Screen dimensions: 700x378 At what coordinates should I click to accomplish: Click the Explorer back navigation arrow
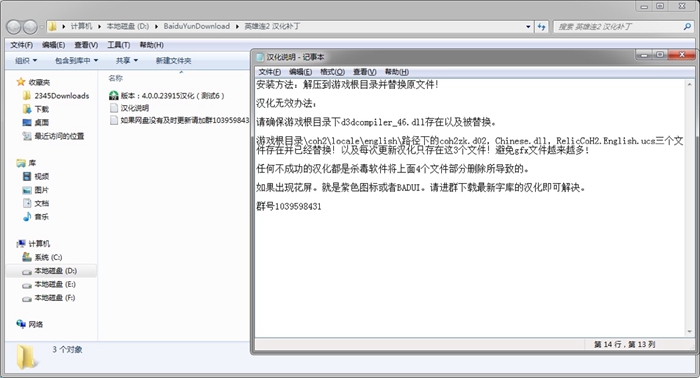tap(14, 27)
